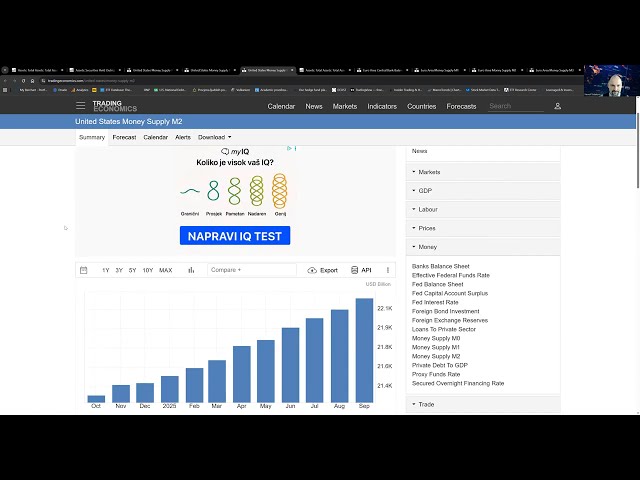Expand the Trade sidebar section

click(483, 404)
